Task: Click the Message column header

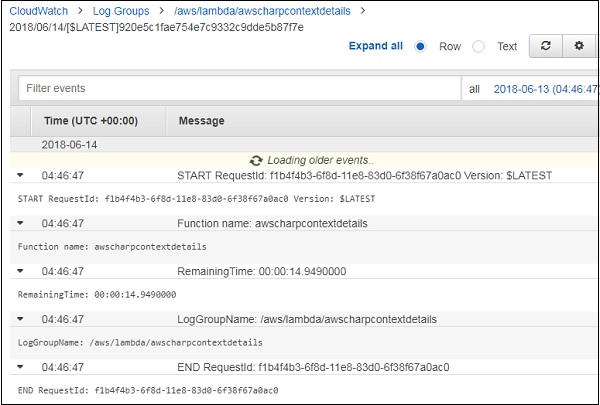Action: pyautogui.click(x=201, y=121)
